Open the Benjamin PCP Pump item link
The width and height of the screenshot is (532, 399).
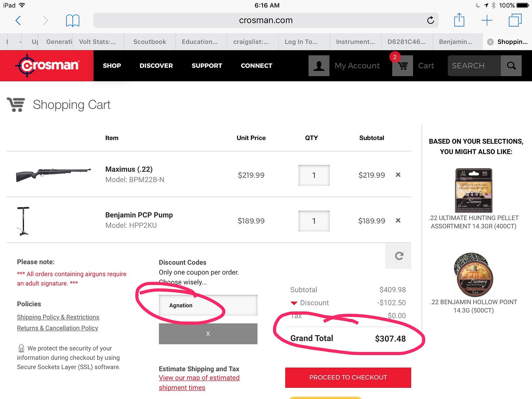[x=139, y=215]
